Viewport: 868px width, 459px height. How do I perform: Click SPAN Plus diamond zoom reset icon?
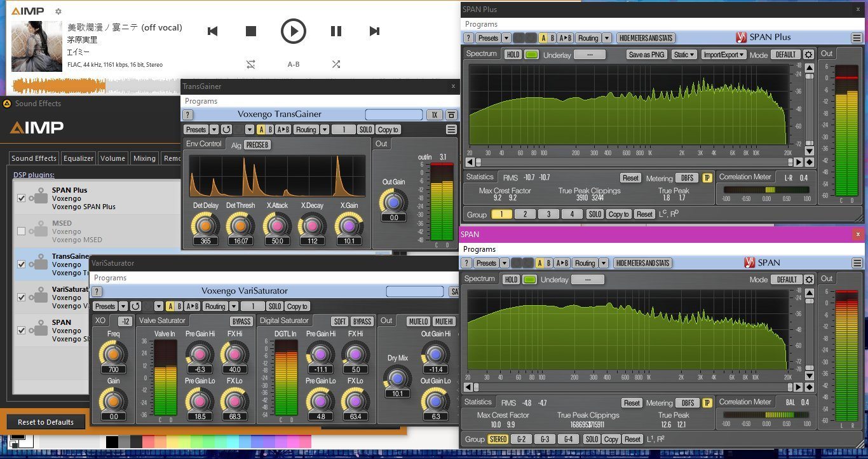[809, 161]
